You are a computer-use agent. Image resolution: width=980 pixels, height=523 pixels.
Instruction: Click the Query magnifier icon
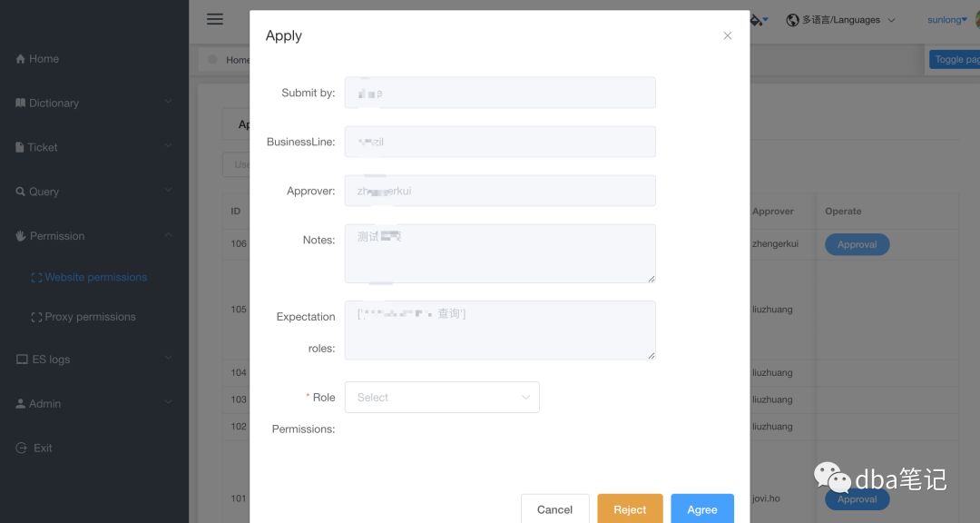(20, 192)
